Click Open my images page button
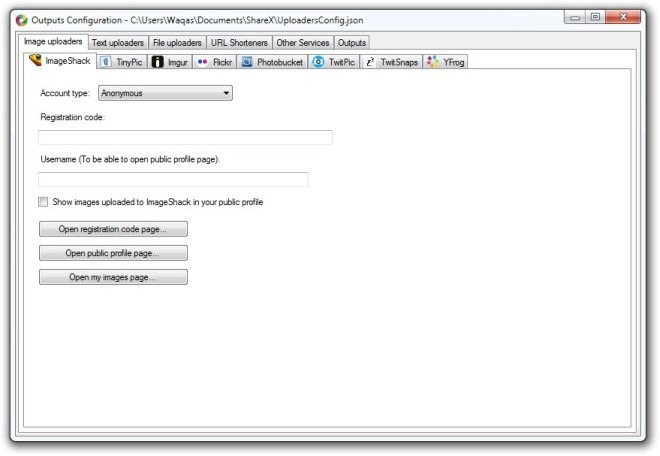The image size is (660, 456). click(x=113, y=277)
